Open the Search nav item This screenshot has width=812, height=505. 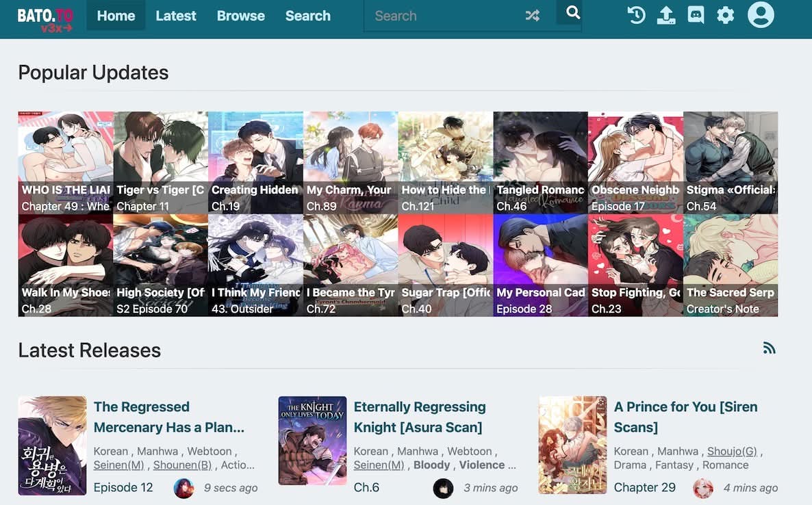[307, 16]
